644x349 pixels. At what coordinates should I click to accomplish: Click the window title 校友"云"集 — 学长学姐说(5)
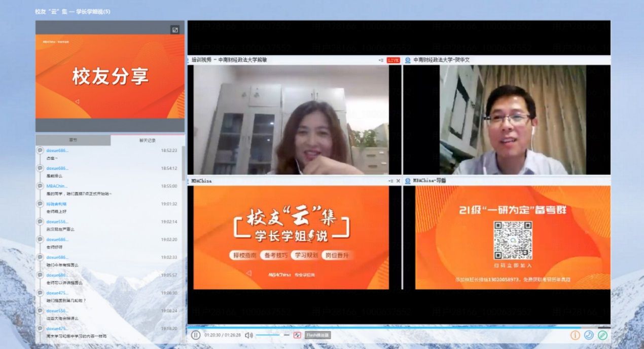click(73, 11)
